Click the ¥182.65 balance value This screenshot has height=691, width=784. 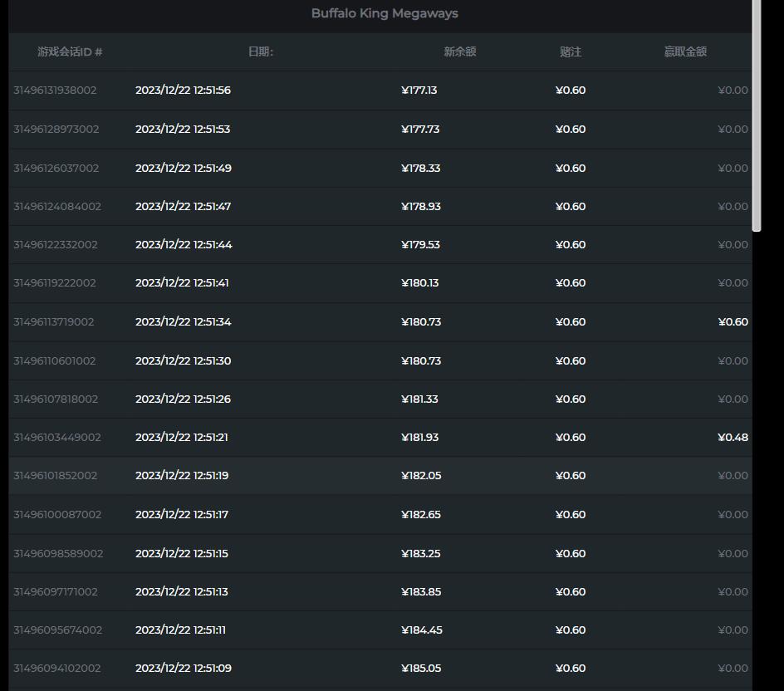[421, 514]
